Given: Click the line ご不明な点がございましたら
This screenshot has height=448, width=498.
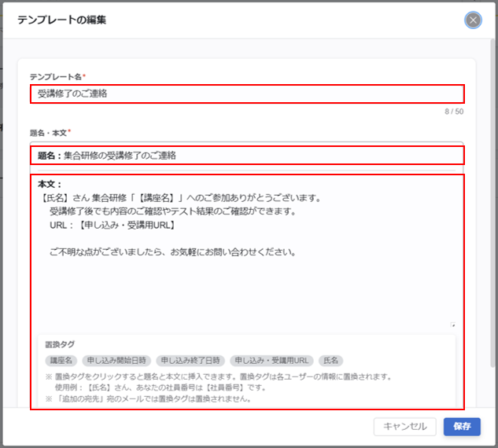Looking at the screenshot, I should click(x=173, y=252).
